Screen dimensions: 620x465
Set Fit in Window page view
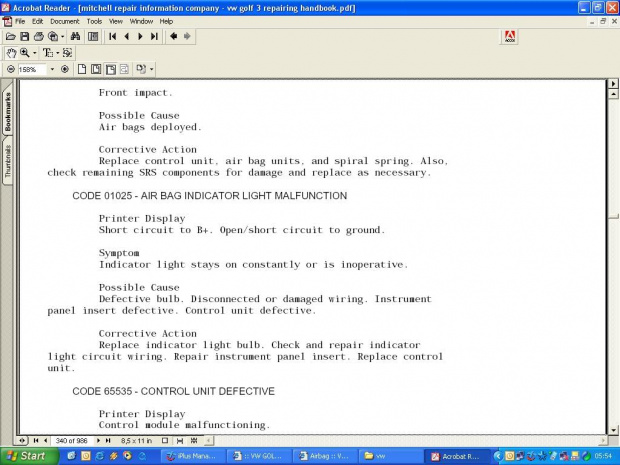tap(96, 69)
